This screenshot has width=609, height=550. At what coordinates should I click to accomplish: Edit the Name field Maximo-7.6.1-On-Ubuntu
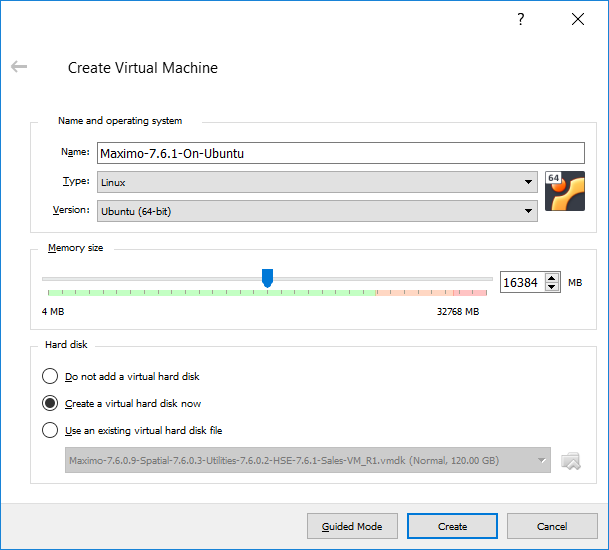tap(341, 153)
